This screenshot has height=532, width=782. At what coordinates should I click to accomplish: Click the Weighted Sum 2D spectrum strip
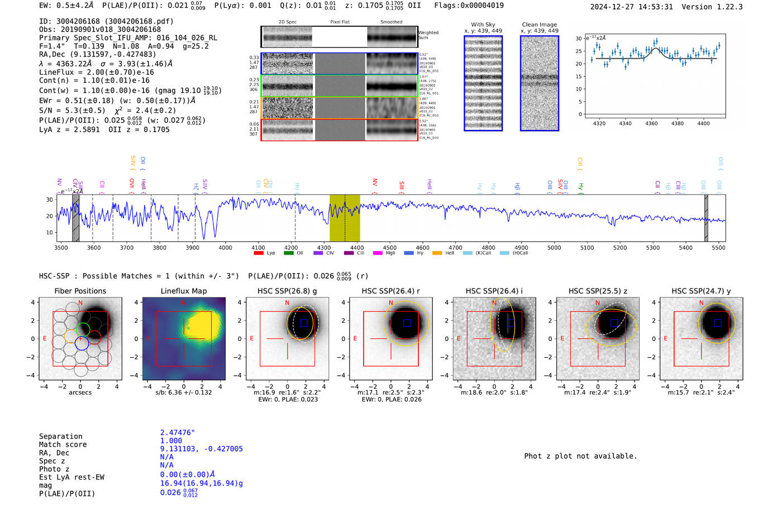pyautogui.click(x=340, y=37)
